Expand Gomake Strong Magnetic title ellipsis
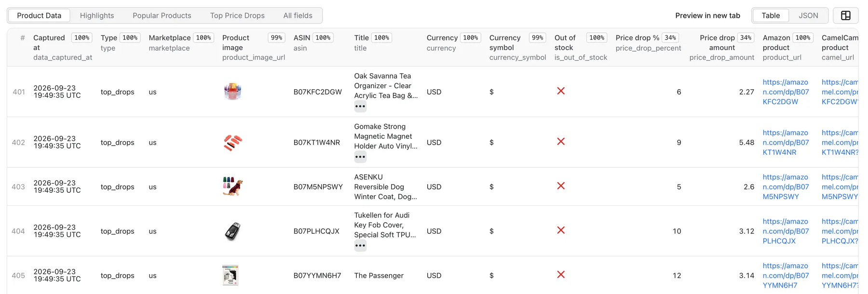Screen dimensions: 868x294 pyautogui.click(x=360, y=157)
